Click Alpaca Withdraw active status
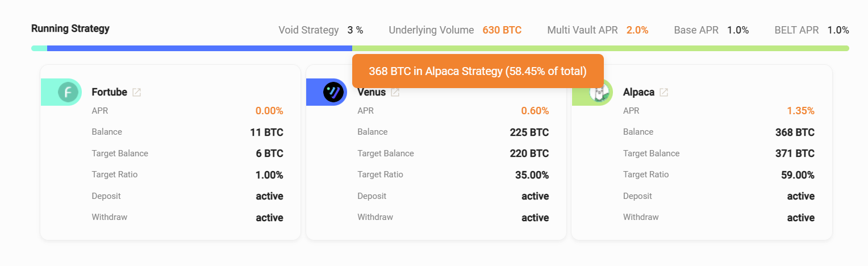868x266 pixels. pos(800,218)
